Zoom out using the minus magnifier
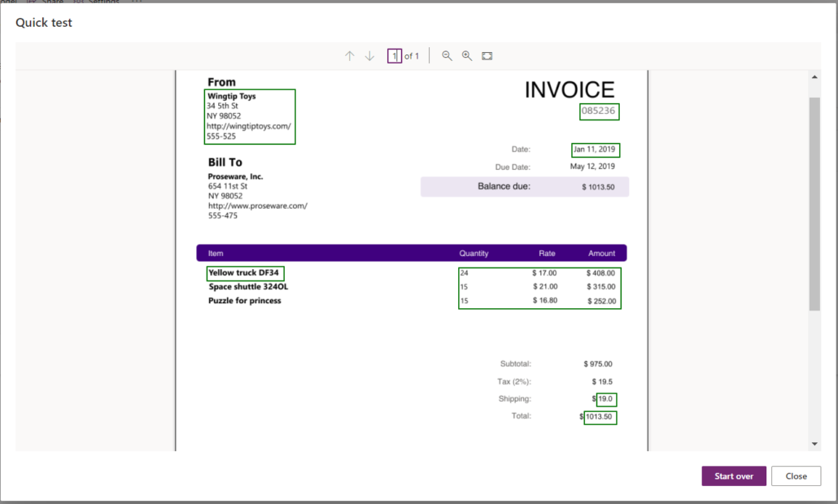Screen dimensions: 838x504 (x=447, y=56)
